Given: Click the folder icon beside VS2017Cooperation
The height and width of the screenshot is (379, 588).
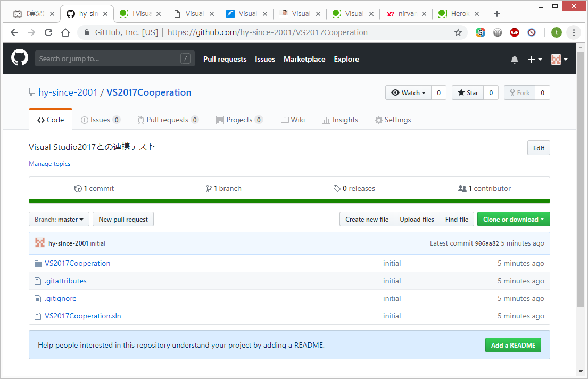Looking at the screenshot, I should pos(37,263).
